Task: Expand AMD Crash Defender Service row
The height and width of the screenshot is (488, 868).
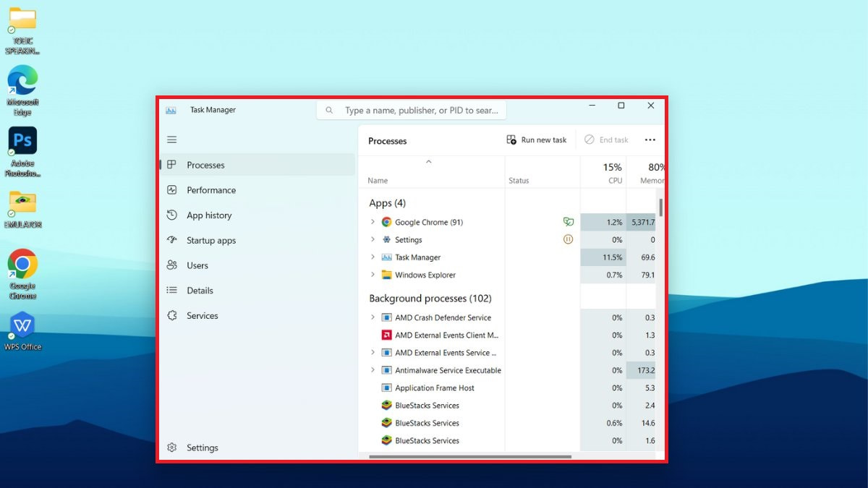Action: coord(373,317)
